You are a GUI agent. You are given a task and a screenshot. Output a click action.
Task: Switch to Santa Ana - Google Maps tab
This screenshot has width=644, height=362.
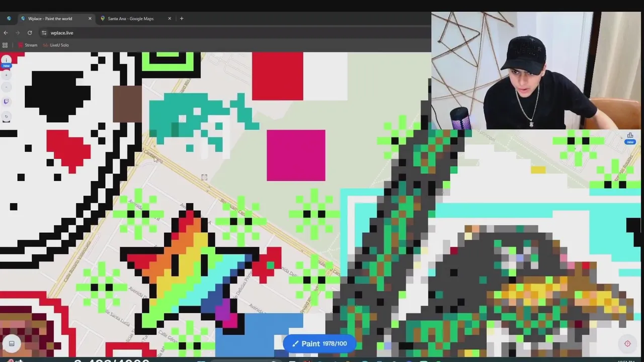[x=130, y=19]
